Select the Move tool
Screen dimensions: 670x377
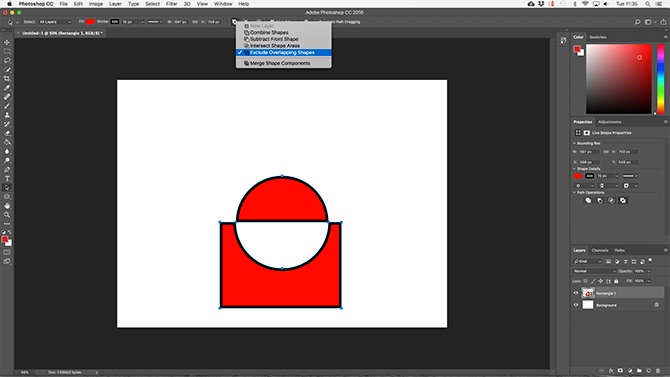point(7,42)
